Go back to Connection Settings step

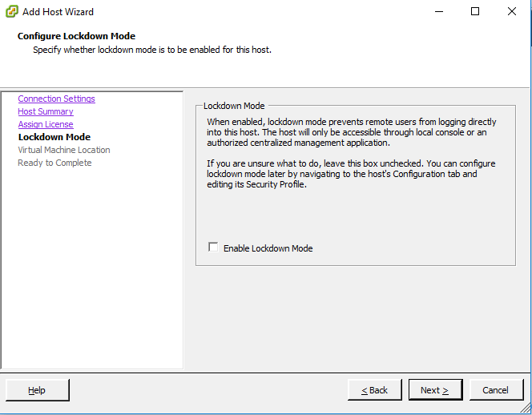click(56, 99)
